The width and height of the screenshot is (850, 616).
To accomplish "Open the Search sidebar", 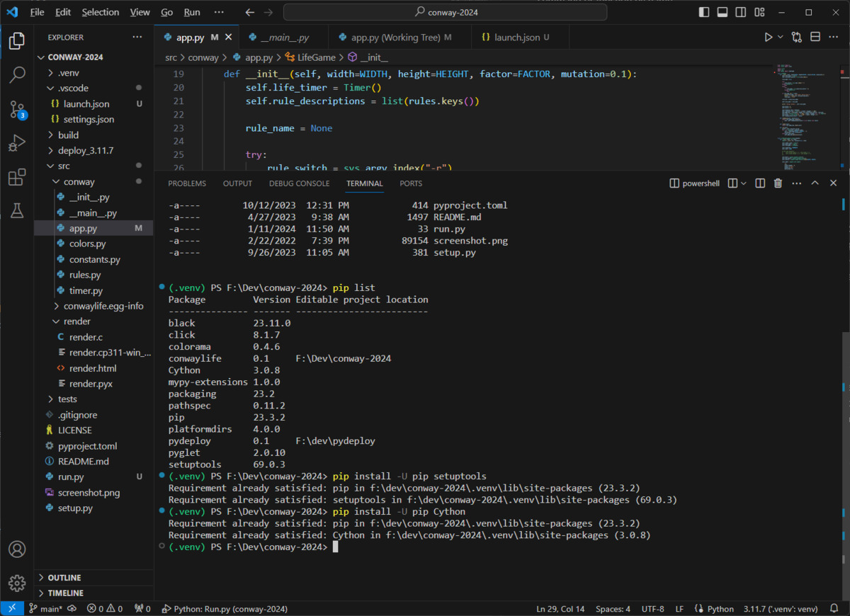I will tap(17, 75).
